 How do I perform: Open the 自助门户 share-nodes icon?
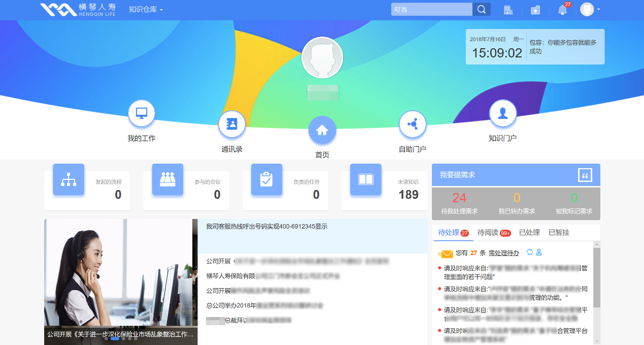pos(413,124)
